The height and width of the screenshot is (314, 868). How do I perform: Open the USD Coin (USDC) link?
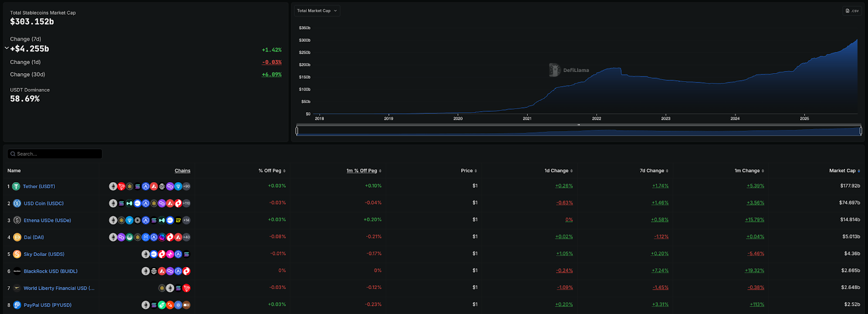pos(43,203)
